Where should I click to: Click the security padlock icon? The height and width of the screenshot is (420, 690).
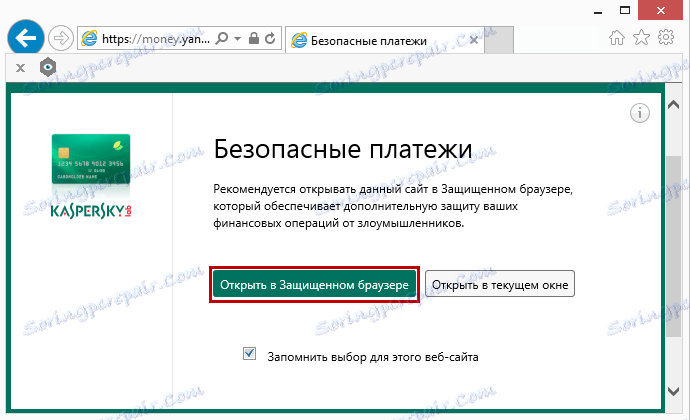tap(253, 38)
